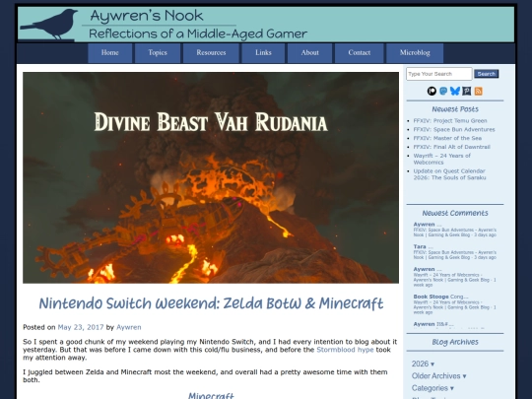Viewport: 532px width, 399px height.
Task: Open Book Stooge's comment in Newest Comments
Action: pyautogui.click(x=454, y=305)
